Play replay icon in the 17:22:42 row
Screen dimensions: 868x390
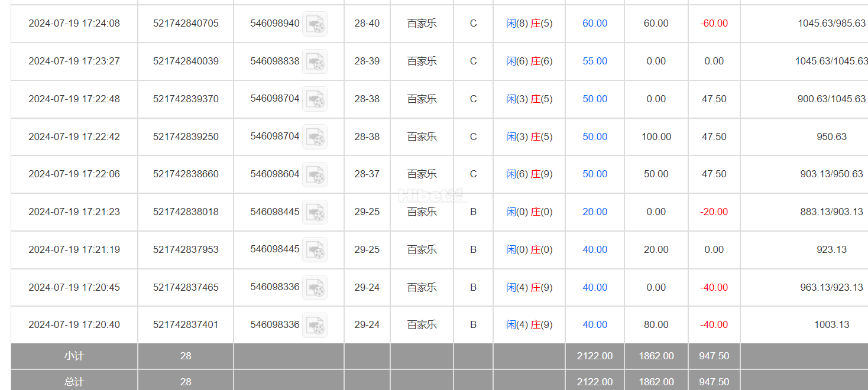315,136
